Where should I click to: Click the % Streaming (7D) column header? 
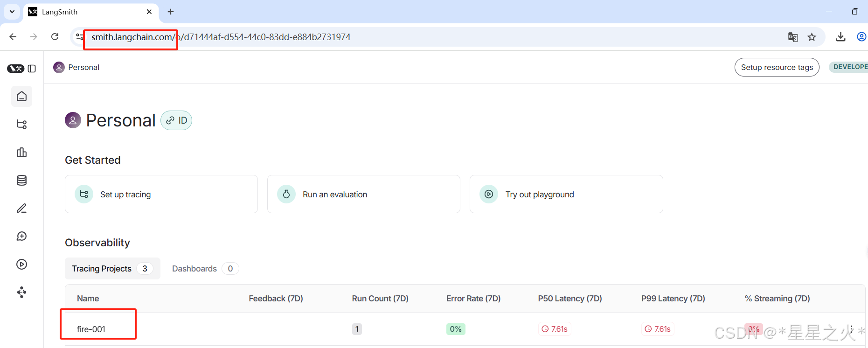click(777, 299)
